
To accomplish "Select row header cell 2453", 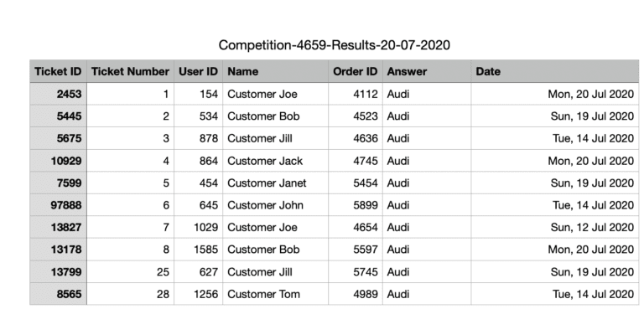I will point(58,94).
